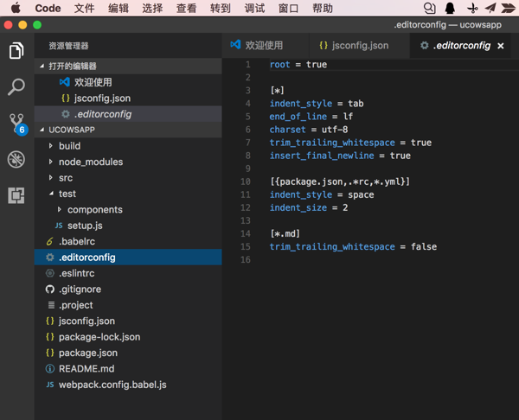Open setup.js under the test folder
The width and height of the screenshot is (519, 420).
point(85,226)
